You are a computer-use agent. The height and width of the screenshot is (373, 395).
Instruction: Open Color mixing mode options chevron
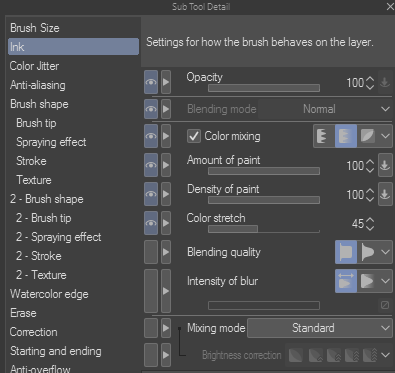tap(385, 136)
